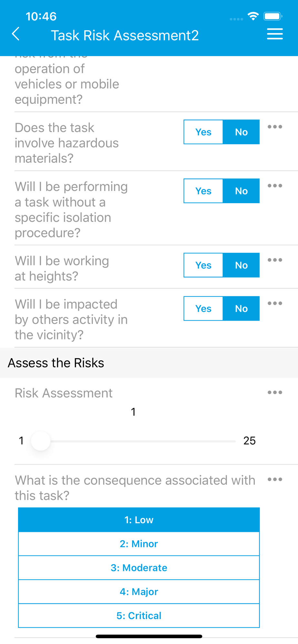Screen dimensions: 298x644
Task: Choose 3: Moderate consequence
Action: (139, 568)
